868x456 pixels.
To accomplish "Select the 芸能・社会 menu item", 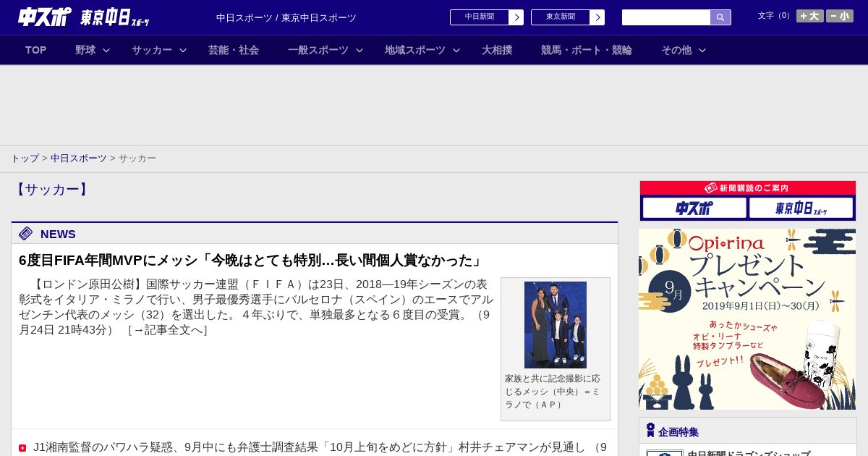I will [234, 50].
